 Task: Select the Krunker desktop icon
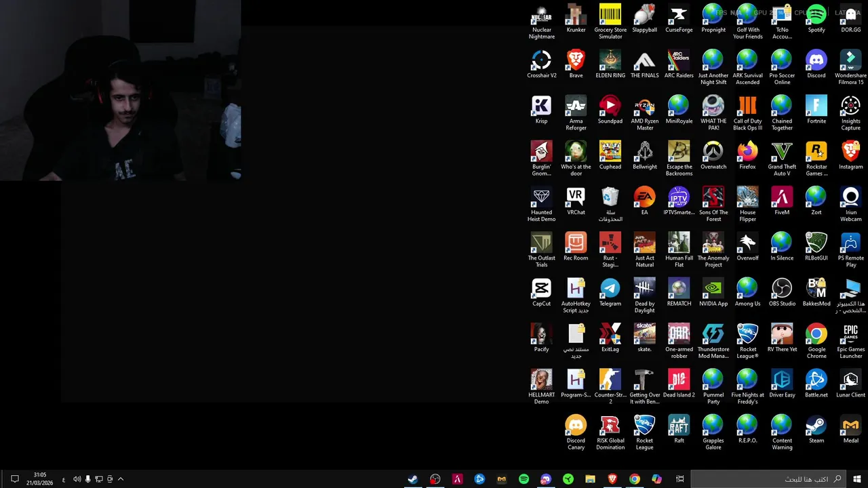576,18
